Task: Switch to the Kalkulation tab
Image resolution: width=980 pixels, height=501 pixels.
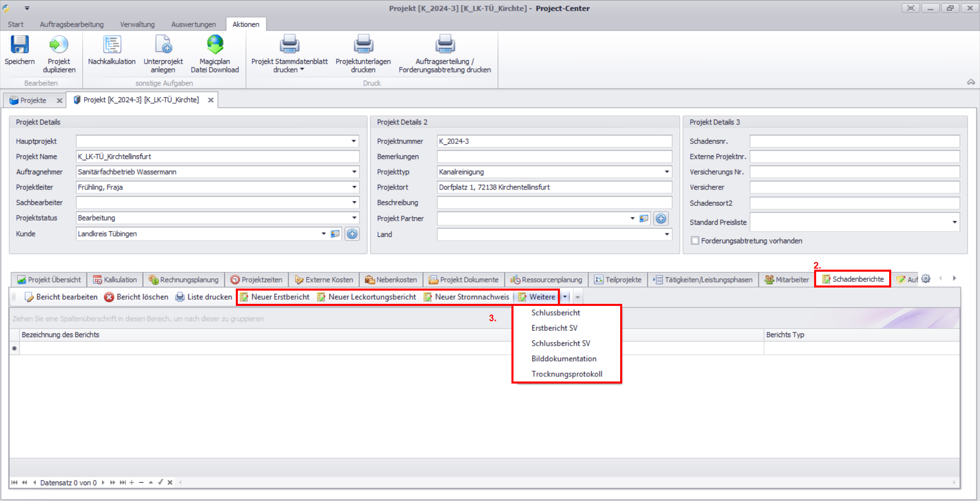Action: tap(115, 280)
